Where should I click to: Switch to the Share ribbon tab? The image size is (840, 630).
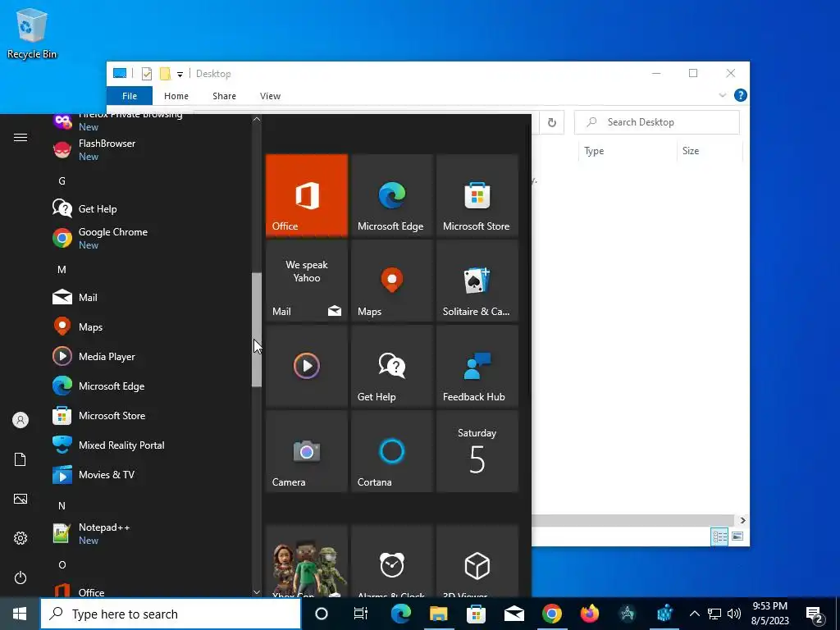coord(224,96)
